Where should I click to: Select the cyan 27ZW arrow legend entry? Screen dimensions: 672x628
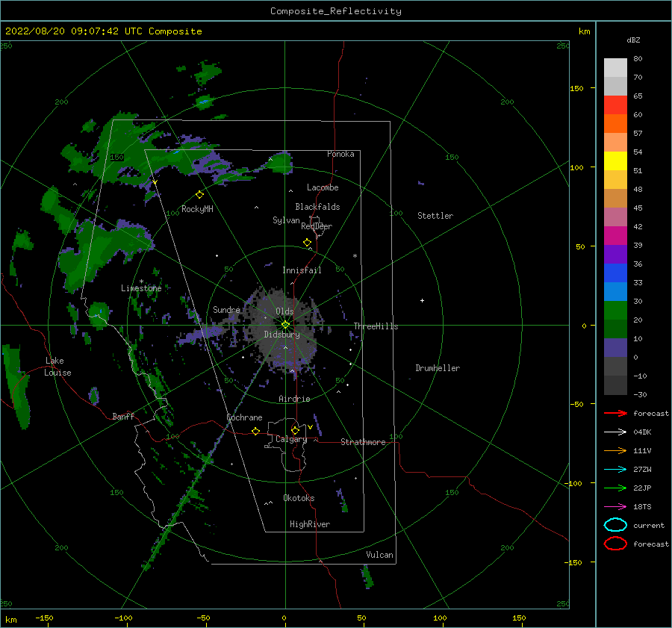[615, 470]
